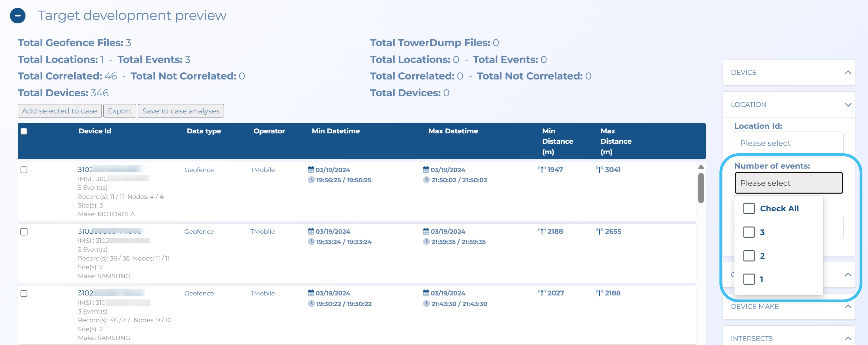
Task: Click antenna icon beside distance 1947
Action: (542, 170)
